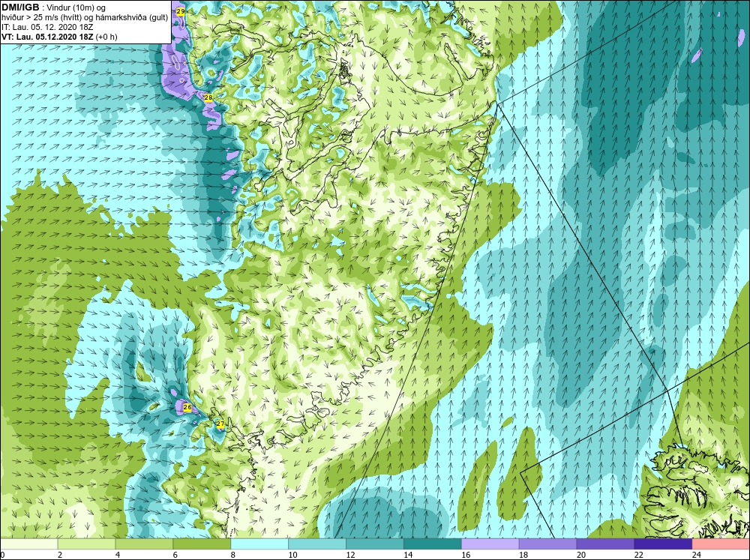750x560 pixels.
Task: Select the 'IT: Lau. 05. 12. 2020 18Z' line
Action: [x=47, y=27]
